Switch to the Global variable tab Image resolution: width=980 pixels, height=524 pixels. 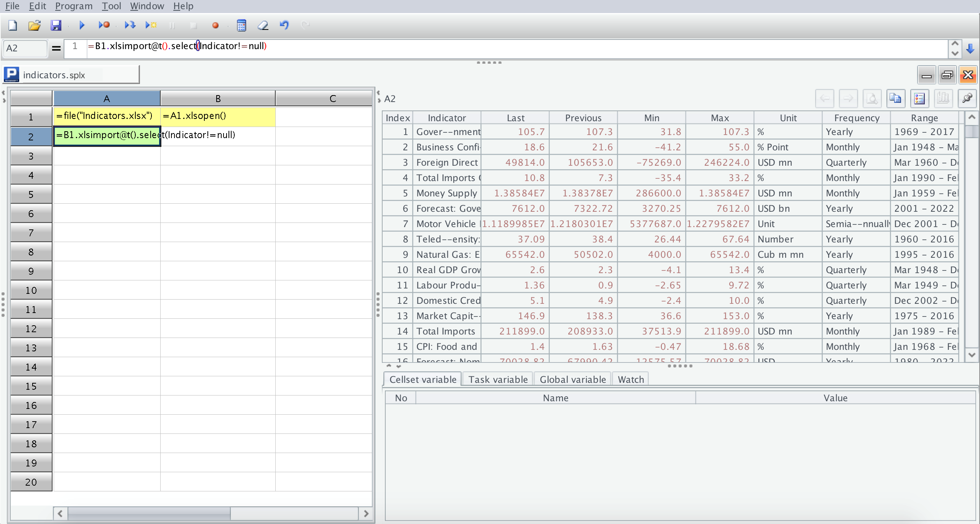coord(572,379)
